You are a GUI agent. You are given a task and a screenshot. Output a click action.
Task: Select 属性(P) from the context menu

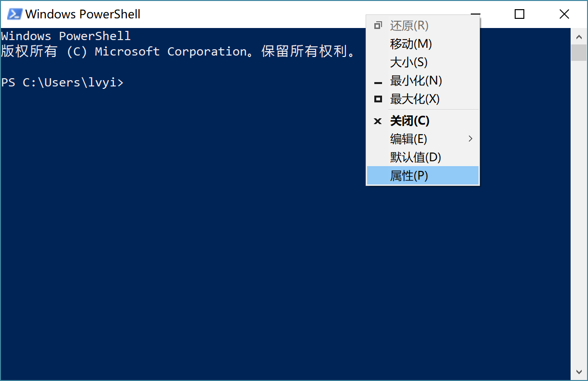423,176
